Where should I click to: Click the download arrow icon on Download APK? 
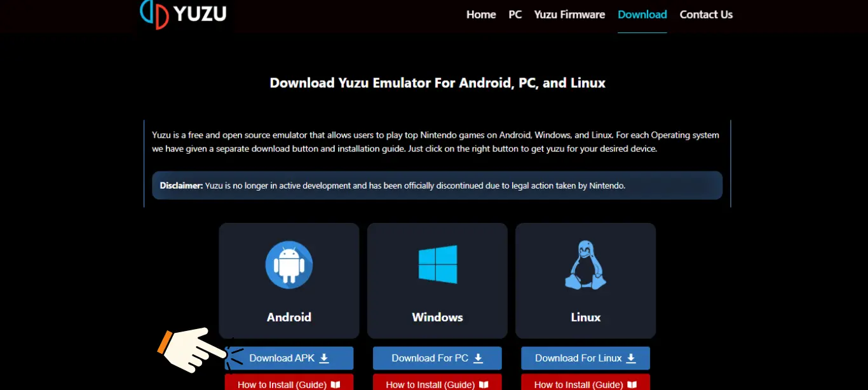pyautogui.click(x=323, y=358)
